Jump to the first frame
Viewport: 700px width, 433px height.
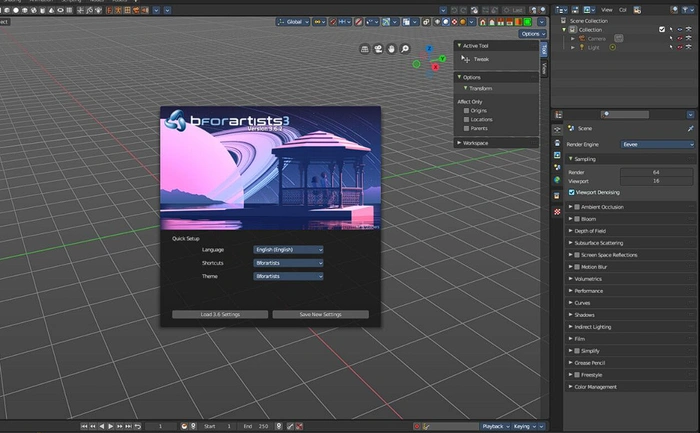coord(84,426)
